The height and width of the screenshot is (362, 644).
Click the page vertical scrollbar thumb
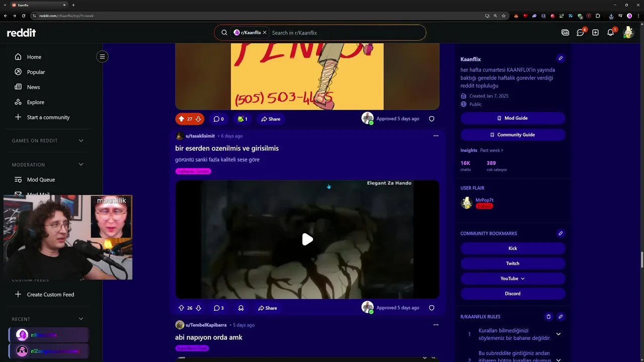[x=641, y=260]
